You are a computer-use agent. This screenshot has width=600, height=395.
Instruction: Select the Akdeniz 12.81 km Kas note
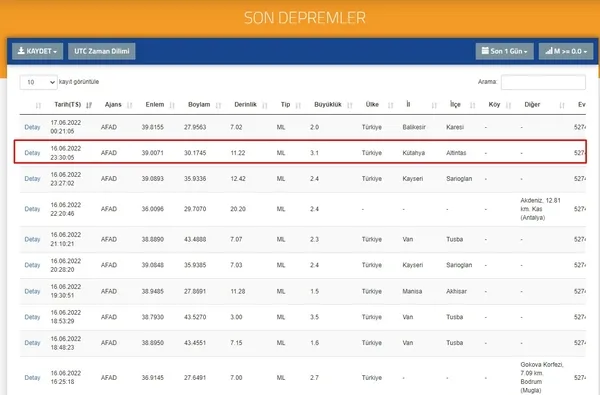(x=540, y=209)
